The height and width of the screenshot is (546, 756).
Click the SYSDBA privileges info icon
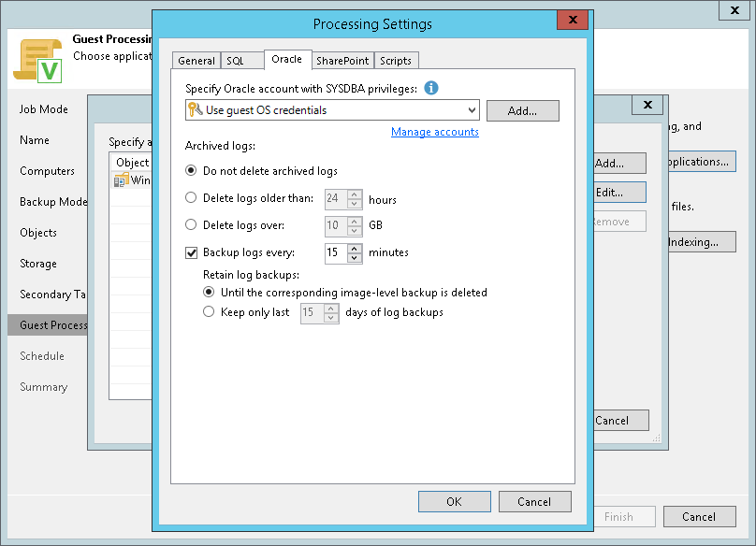431,88
